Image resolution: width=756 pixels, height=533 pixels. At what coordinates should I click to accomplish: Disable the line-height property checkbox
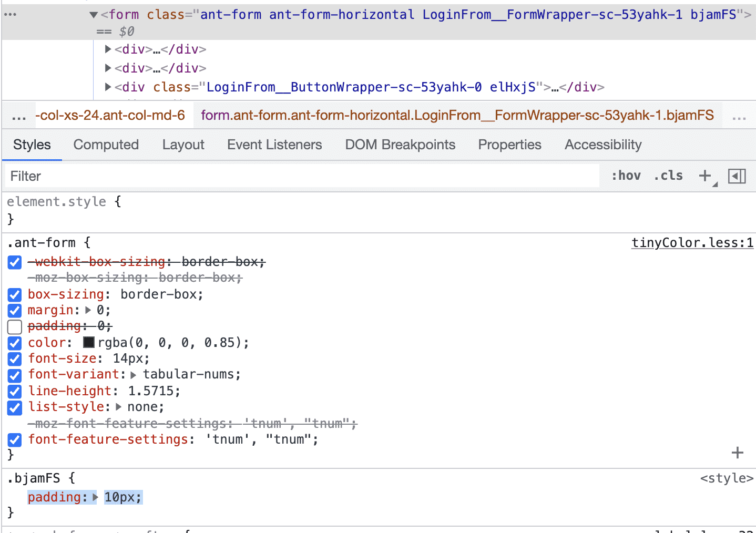tap(15, 391)
